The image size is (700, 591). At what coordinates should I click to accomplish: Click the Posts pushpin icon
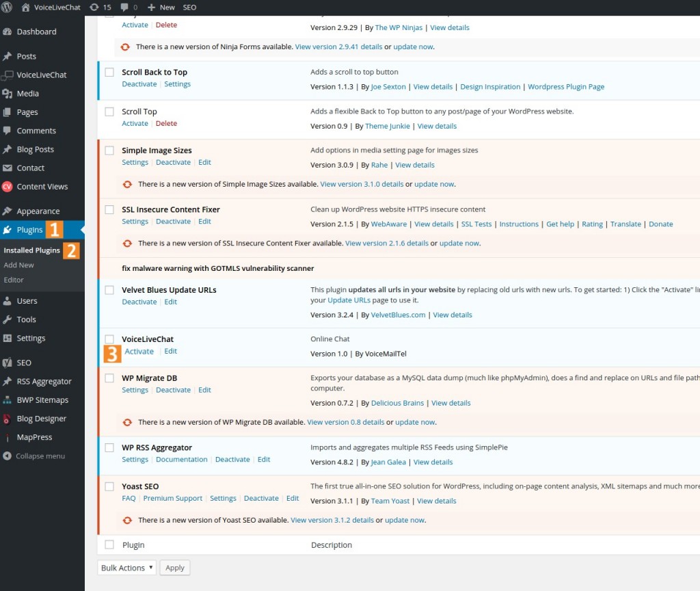7,56
